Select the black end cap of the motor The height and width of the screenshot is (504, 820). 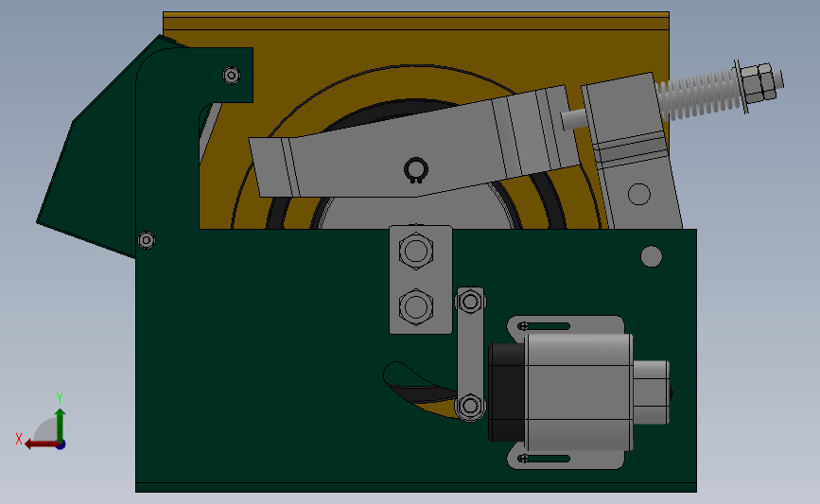pyautogui.click(x=507, y=392)
